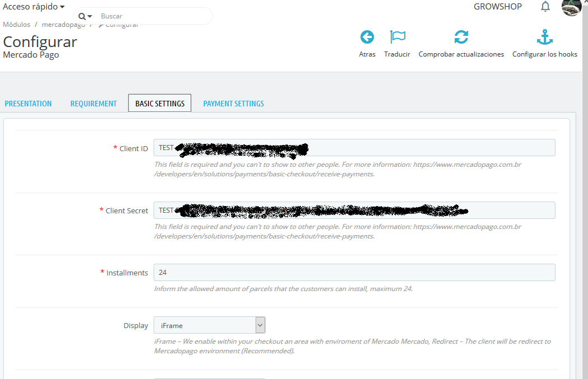The height and width of the screenshot is (379, 588).
Task: Click the installments help text about maximum 24
Action: (284, 289)
